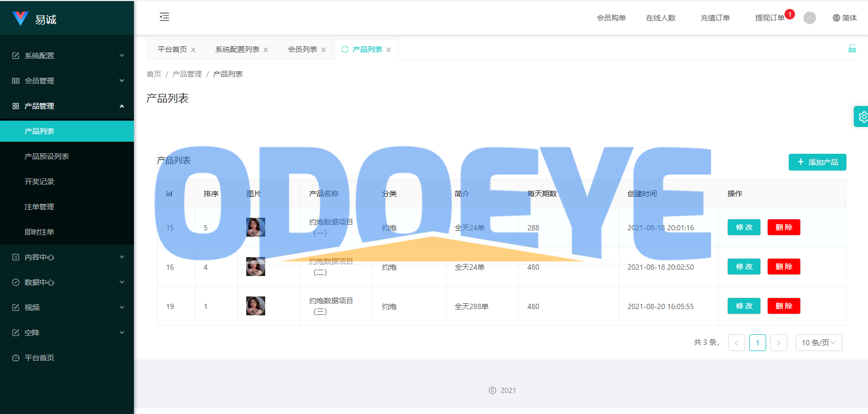Close the 系统配置列表 tab
The height and width of the screenshot is (414, 868).
point(266,50)
